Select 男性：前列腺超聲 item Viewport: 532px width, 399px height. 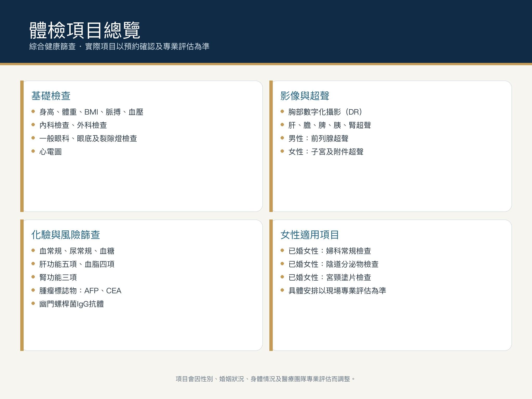(x=318, y=138)
